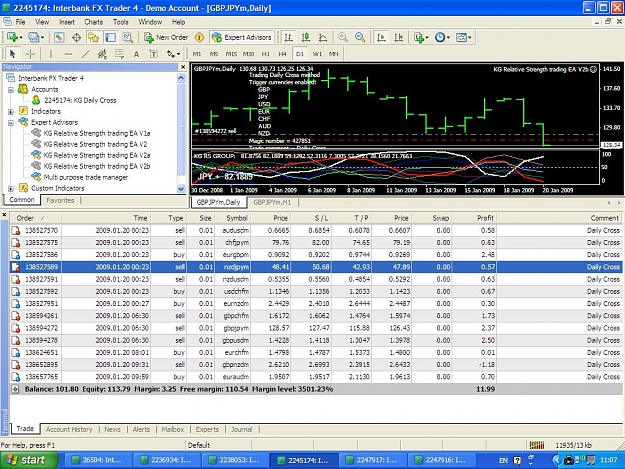The height and width of the screenshot is (469, 625).
Task: Select the Vertical Line drawing tool
Action: pos(51,53)
